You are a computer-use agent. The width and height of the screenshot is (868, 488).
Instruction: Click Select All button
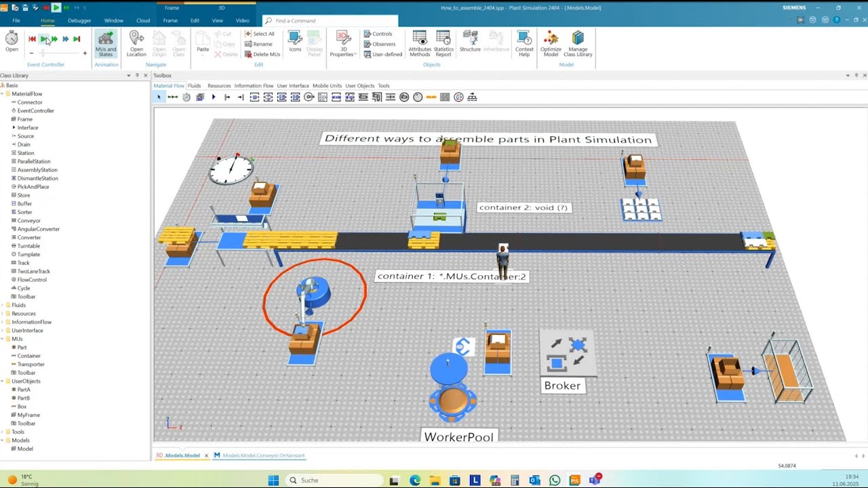(259, 34)
